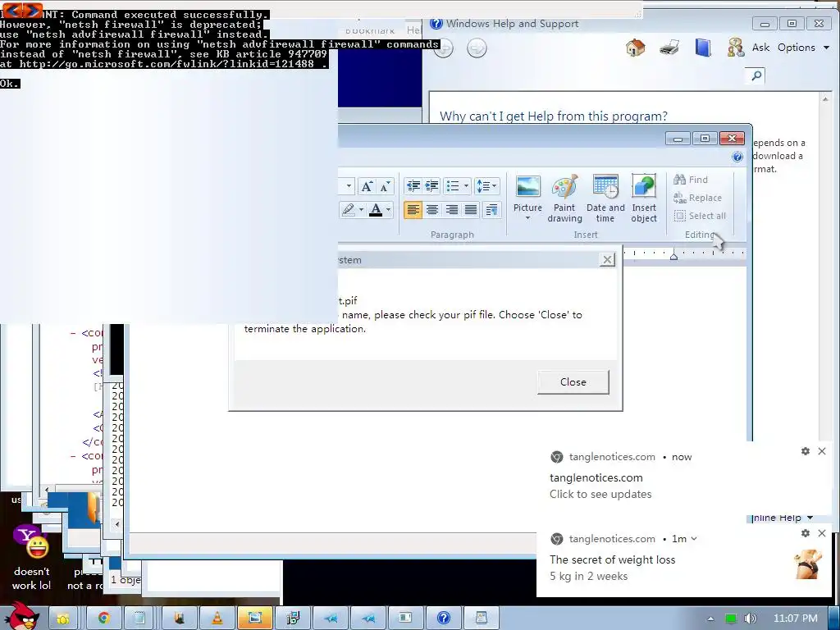This screenshot has width=840, height=630.
Task: Expand the 1m weight loss notification chevron
Action: 694,538
